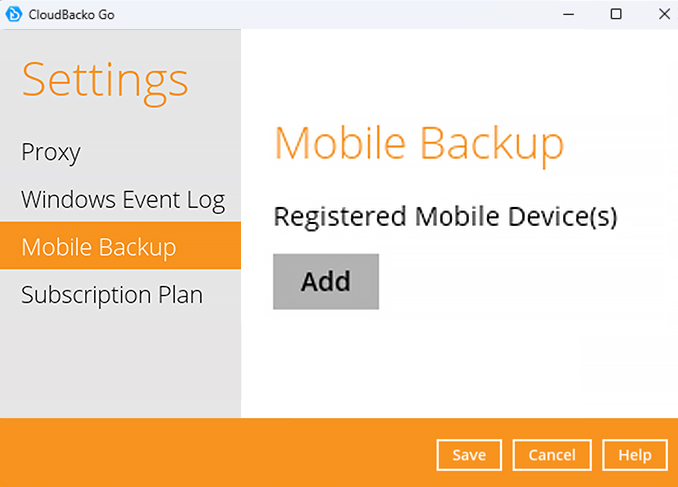The height and width of the screenshot is (487, 678).
Task: Open the Help button
Action: click(635, 455)
